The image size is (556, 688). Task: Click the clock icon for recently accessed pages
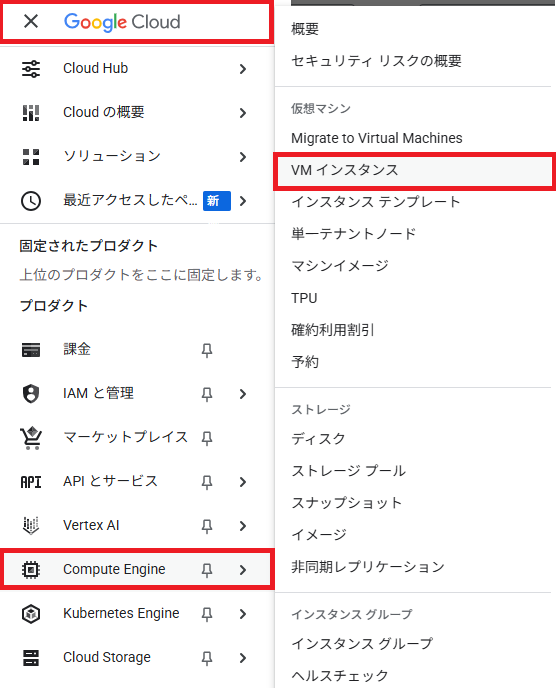point(31,201)
